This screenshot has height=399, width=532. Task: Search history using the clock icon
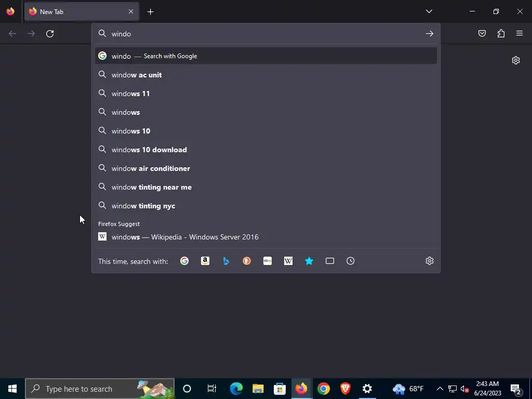click(351, 261)
